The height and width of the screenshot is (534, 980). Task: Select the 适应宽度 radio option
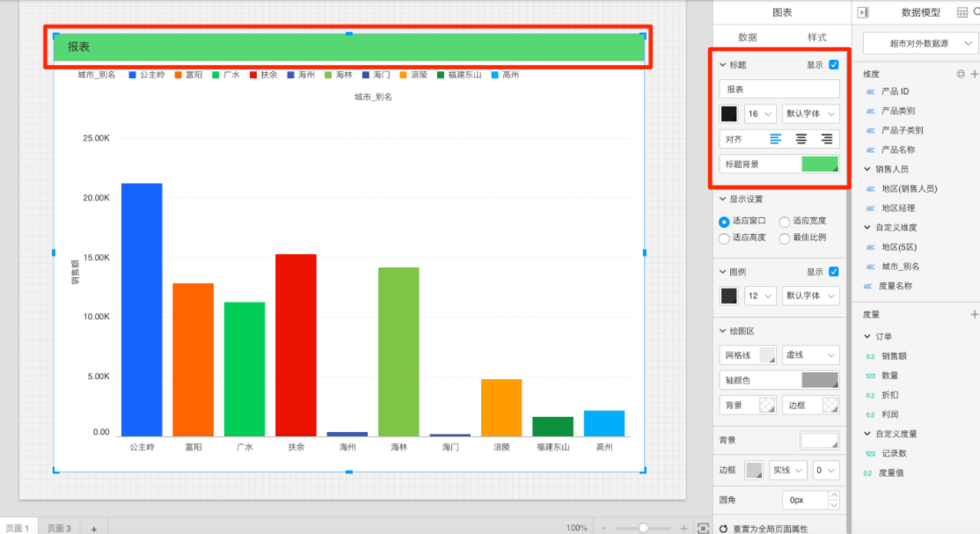pos(785,222)
